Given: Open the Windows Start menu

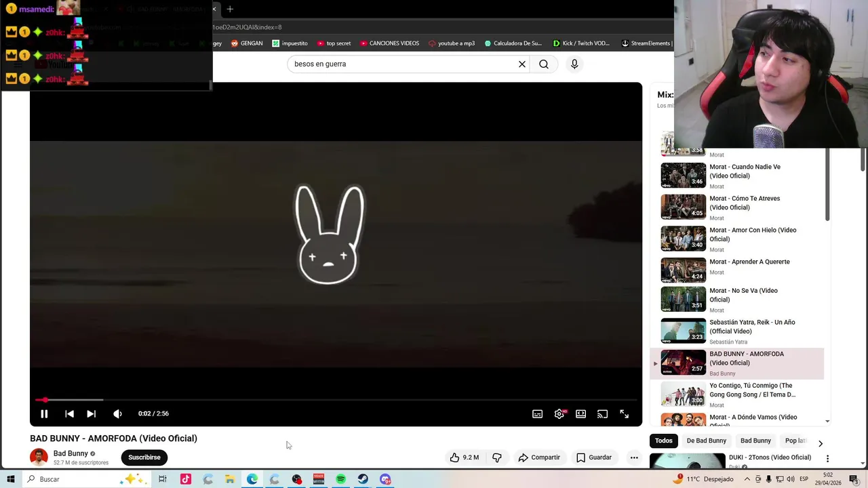Looking at the screenshot, I should point(10,479).
